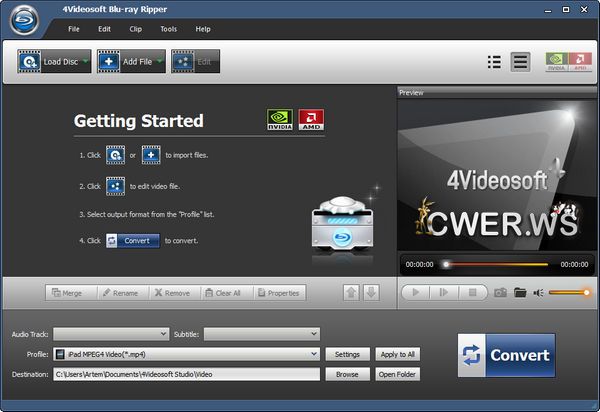Click the Destination path input field
Image resolution: width=600 pixels, height=412 pixels.
(186, 374)
